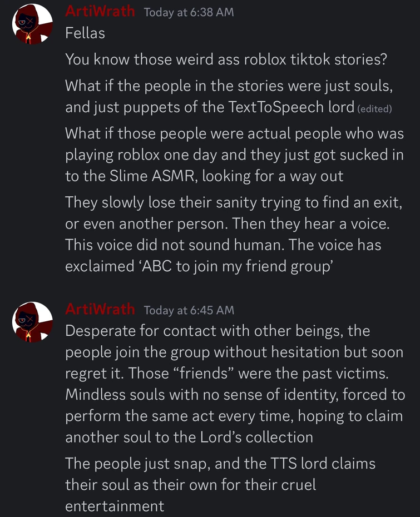Click the "Today at 6:45 AM" timestamp
This screenshot has width=420, height=517.
coord(189,310)
